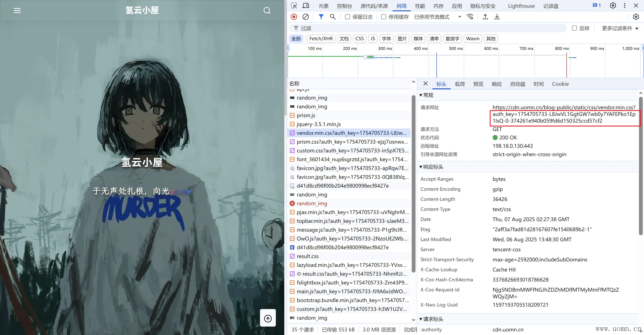Check the 反转 filter checkbox
The width and height of the screenshot is (644, 335).
click(574, 28)
